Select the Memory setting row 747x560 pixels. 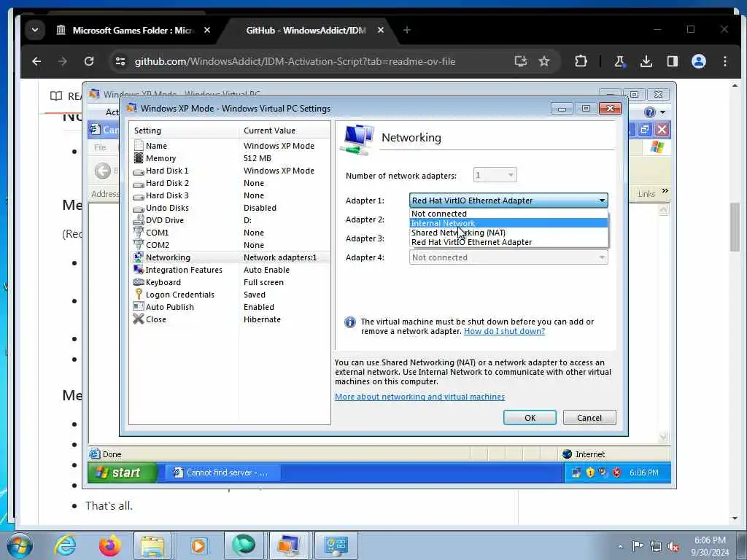(x=230, y=158)
